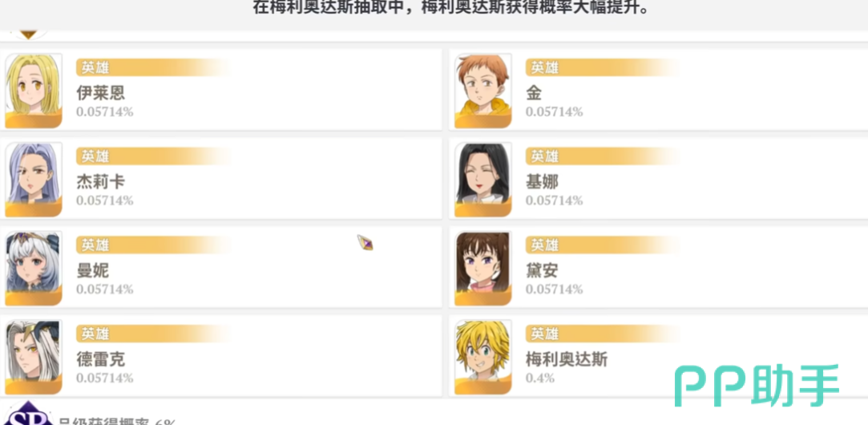Click the 杰莉卡 hero name

[101, 182]
